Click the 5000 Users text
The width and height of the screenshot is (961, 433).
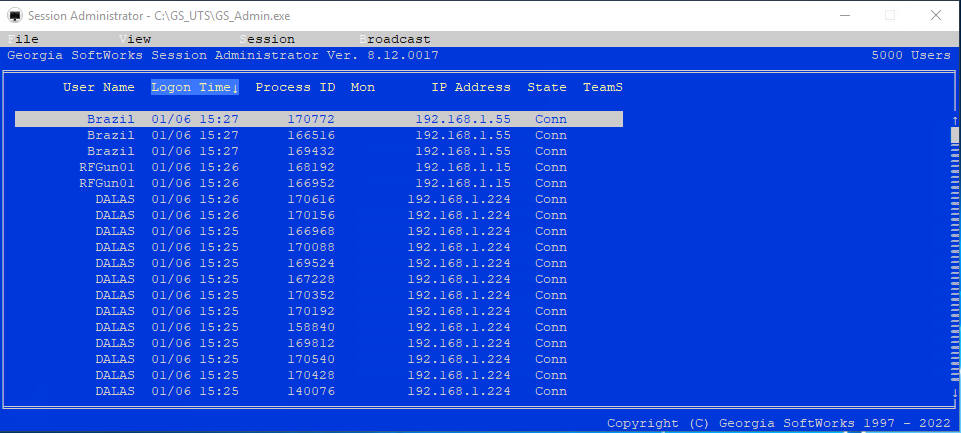[911, 55]
